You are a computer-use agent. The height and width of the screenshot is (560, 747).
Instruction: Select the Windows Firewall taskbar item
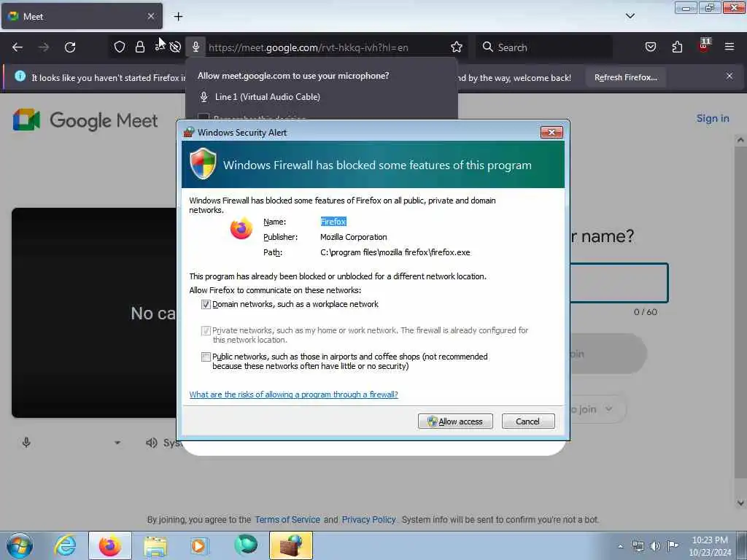pos(291,545)
